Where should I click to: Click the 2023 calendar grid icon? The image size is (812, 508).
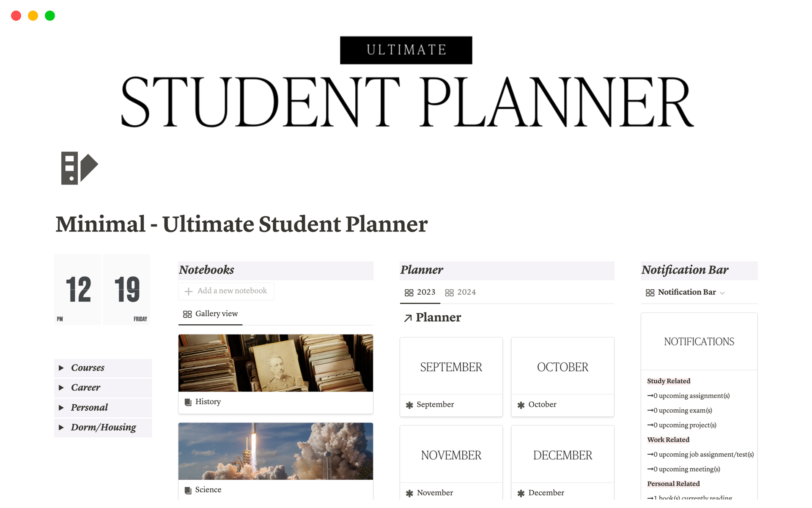tap(409, 292)
